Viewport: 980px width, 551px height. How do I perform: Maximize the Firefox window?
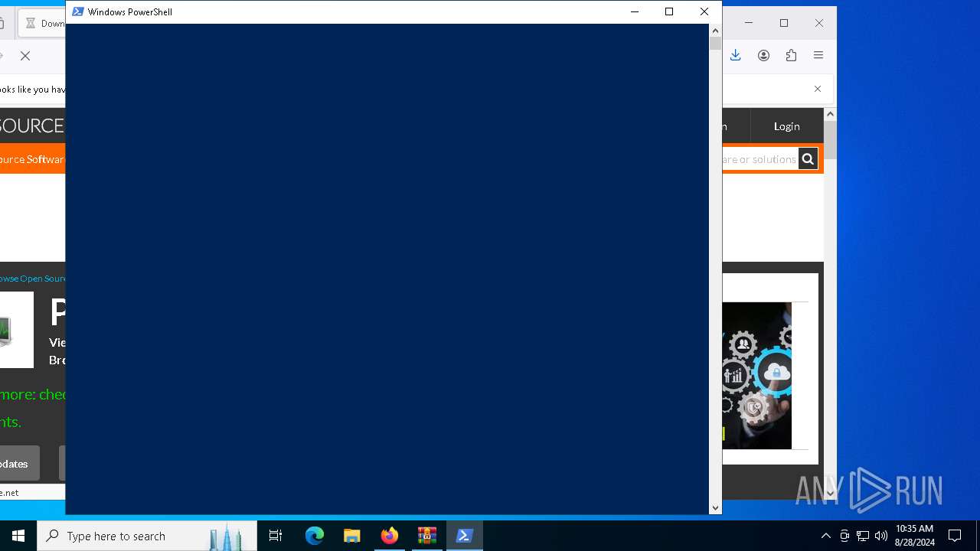[x=784, y=23]
